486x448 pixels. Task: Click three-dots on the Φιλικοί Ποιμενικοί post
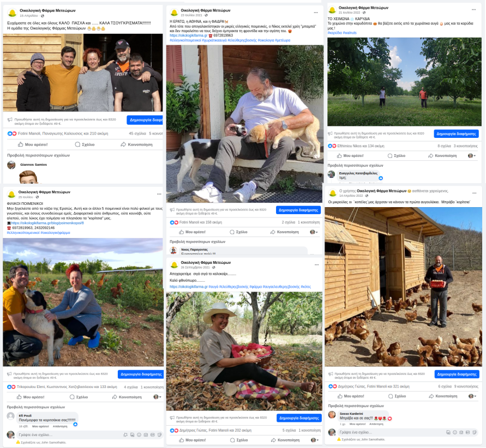coord(159,194)
